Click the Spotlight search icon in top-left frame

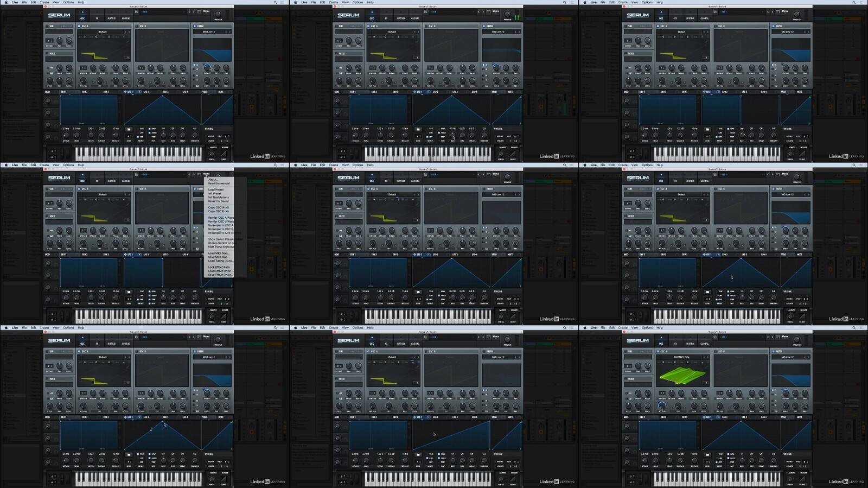click(x=275, y=2)
